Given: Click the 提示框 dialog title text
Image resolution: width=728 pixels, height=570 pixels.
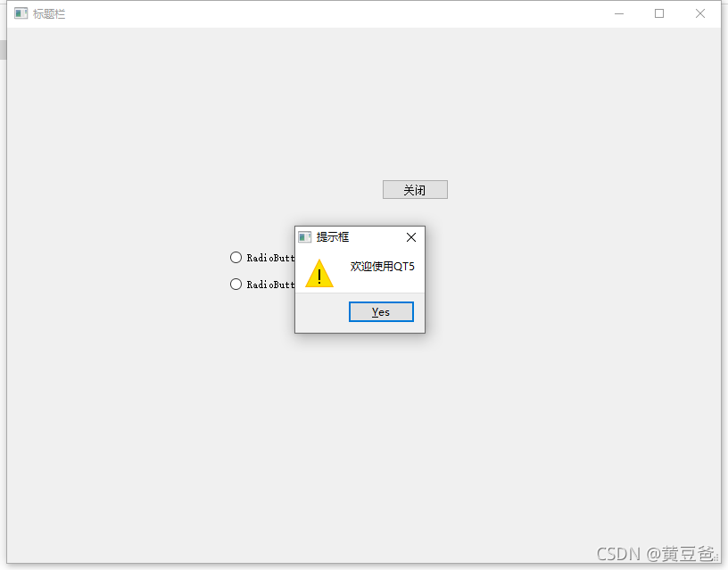Looking at the screenshot, I should (x=333, y=237).
